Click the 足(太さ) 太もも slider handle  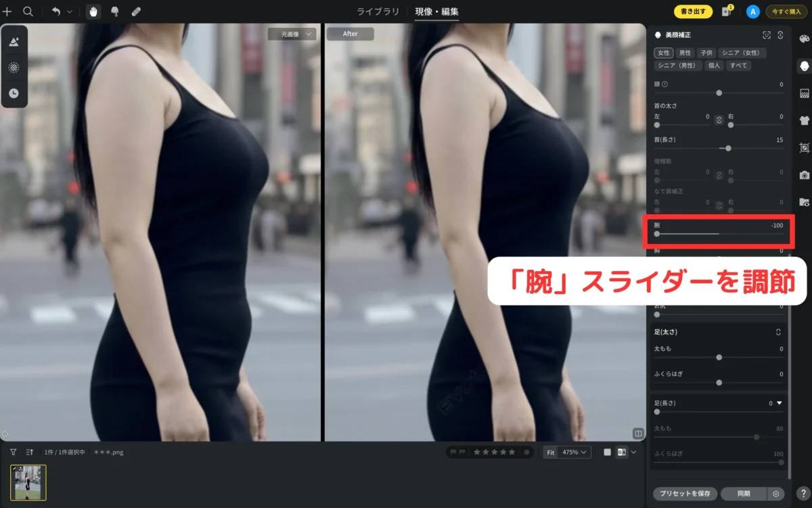pyautogui.click(x=719, y=357)
